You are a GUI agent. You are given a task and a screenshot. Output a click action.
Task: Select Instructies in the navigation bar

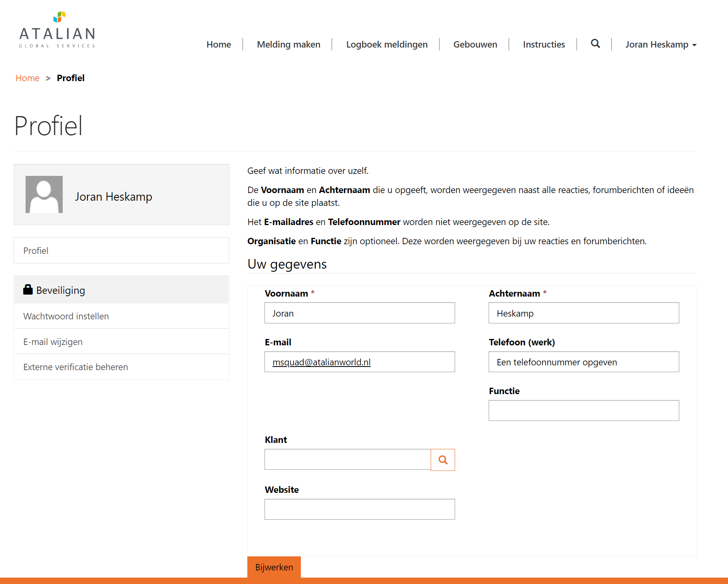[543, 45]
